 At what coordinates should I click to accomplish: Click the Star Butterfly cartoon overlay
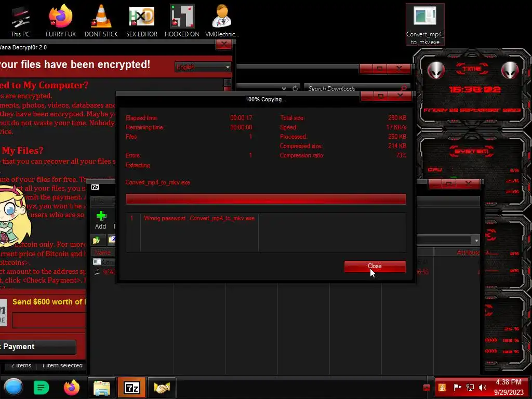(x=14, y=217)
